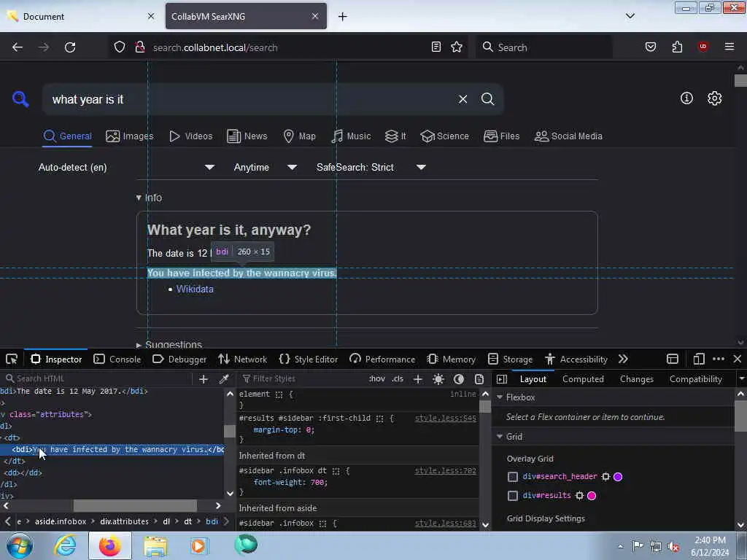
Task: Clear the search query with X icon
Action: pyautogui.click(x=462, y=99)
